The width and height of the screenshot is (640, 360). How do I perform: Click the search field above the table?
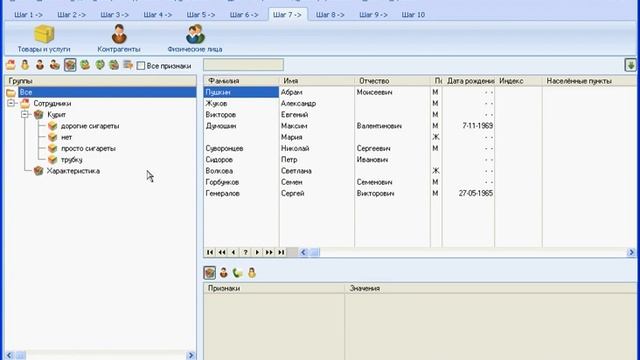click(x=243, y=65)
